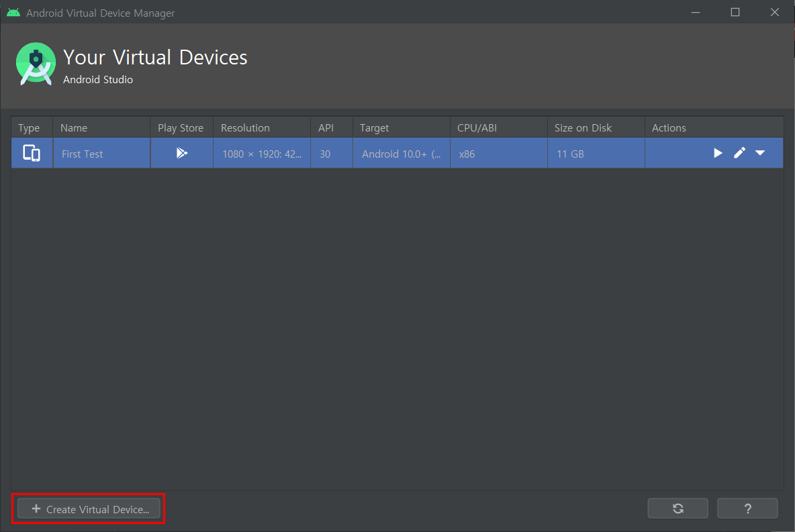Screen dimensions: 795x532
Task: Click the Android Studio logo icon
Action: point(36,64)
